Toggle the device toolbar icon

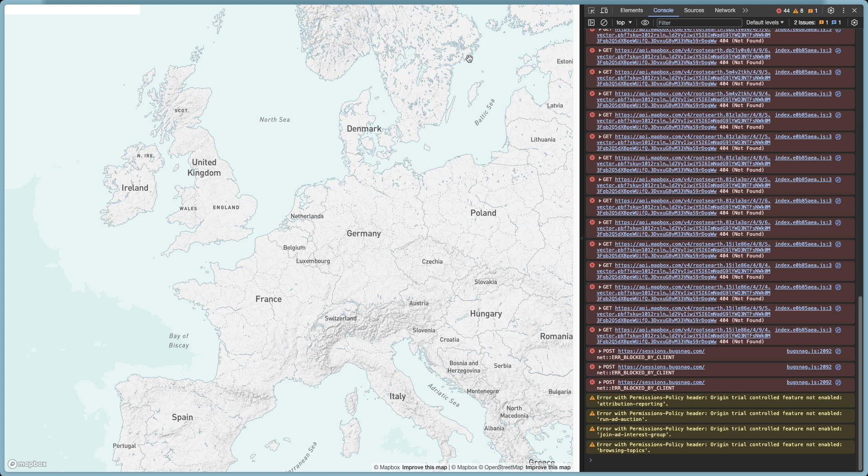[604, 10]
